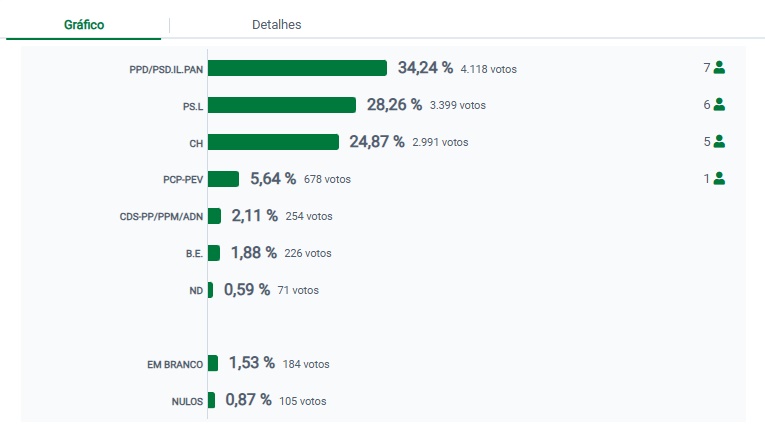The height and width of the screenshot is (439, 765).
Task: Click the NULOS label
Action: coord(187,402)
